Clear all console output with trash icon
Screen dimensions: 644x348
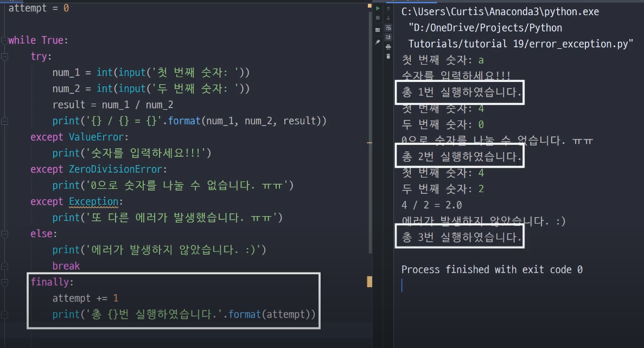coord(388,56)
